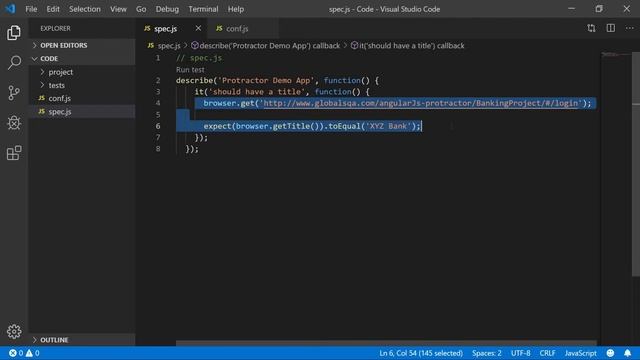Switch to the conf.js tab
Image resolution: width=640 pixels, height=360 pixels.
(x=242, y=29)
